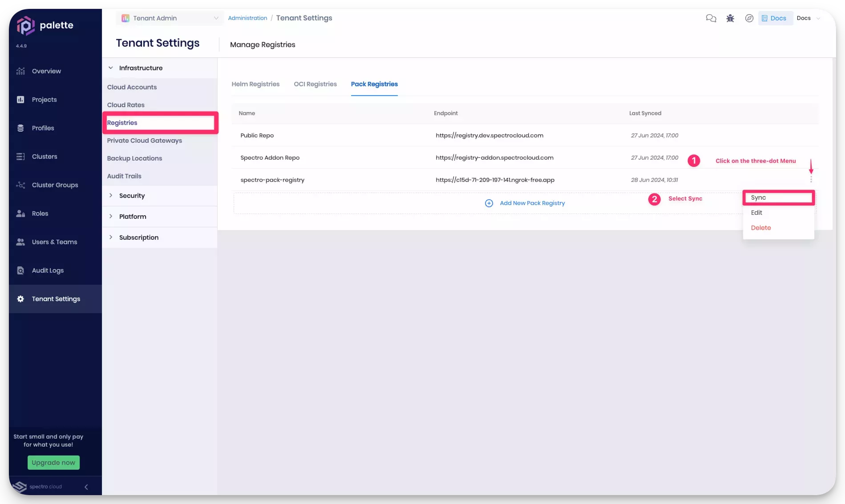Collapse the left sidebar with the chevron
The image size is (845, 504).
86,487
